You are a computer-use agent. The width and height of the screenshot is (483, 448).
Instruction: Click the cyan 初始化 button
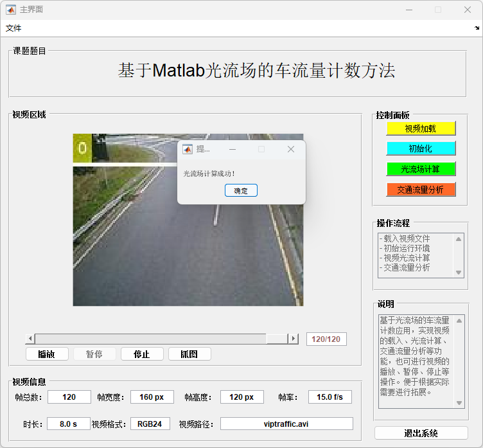[421, 148]
